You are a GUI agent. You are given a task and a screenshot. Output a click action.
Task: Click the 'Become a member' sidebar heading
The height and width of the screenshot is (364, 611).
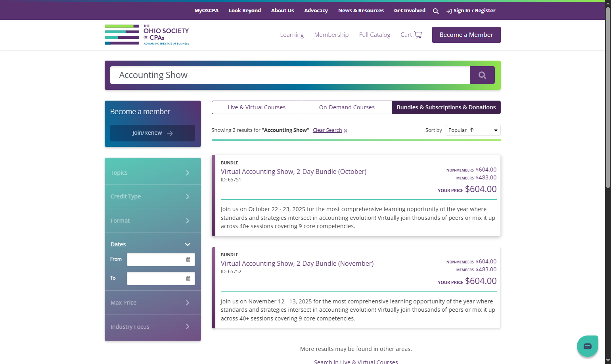tap(140, 112)
